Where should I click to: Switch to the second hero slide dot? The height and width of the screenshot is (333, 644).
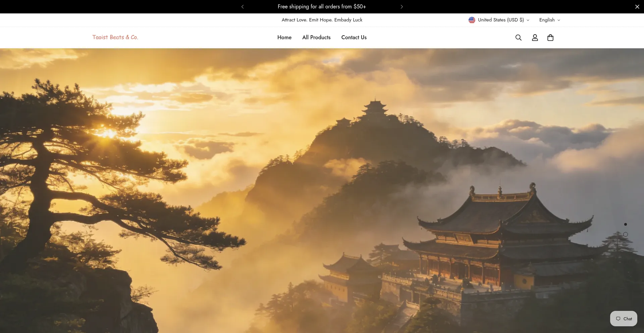pos(625,234)
